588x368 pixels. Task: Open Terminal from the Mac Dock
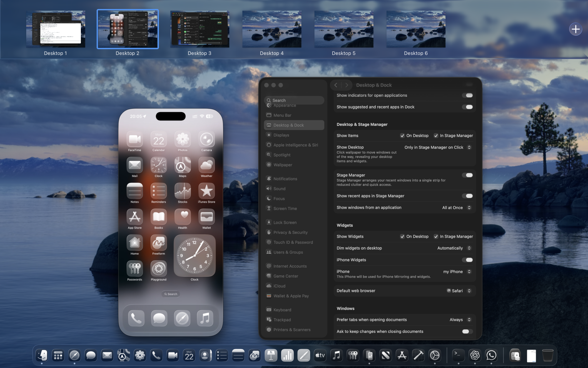click(458, 356)
